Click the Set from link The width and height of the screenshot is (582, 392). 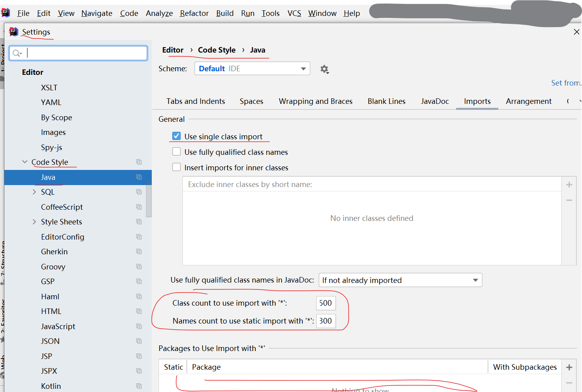click(x=566, y=83)
